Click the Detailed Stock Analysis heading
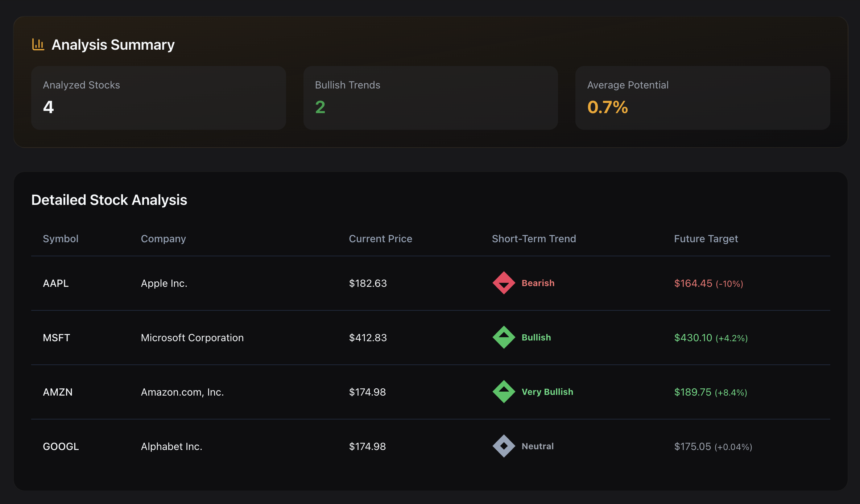The width and height of the screenshot is (860, 504). pyautogui.click(x=109, y=200)
